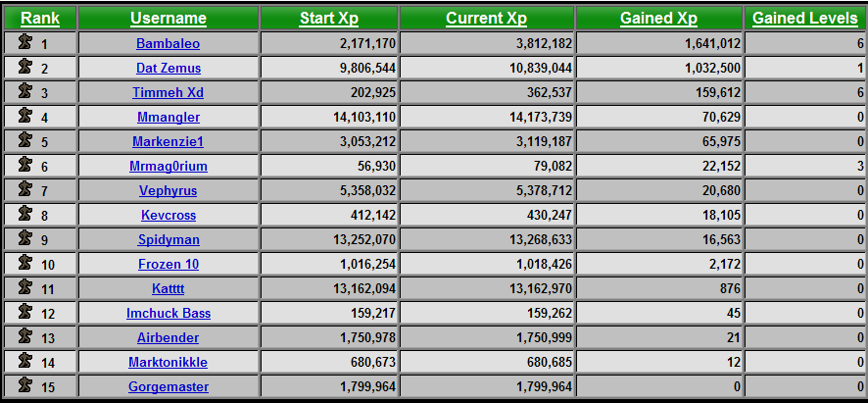Open Spidyman's profile link
This screenshot has height=403, width=868.
(169, 239)
